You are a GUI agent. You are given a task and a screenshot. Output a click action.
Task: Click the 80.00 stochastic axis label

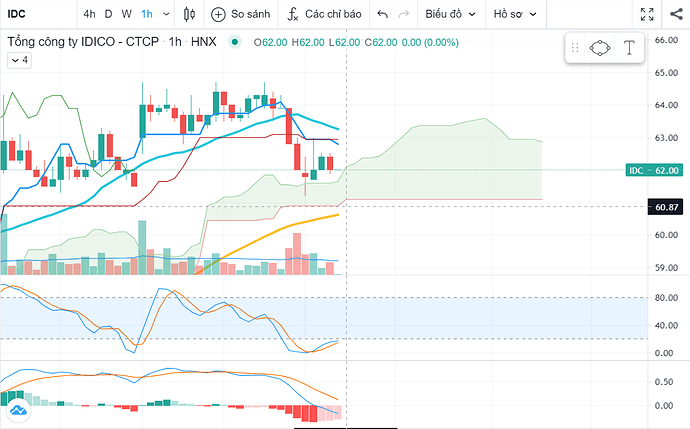tap(666, 298)
